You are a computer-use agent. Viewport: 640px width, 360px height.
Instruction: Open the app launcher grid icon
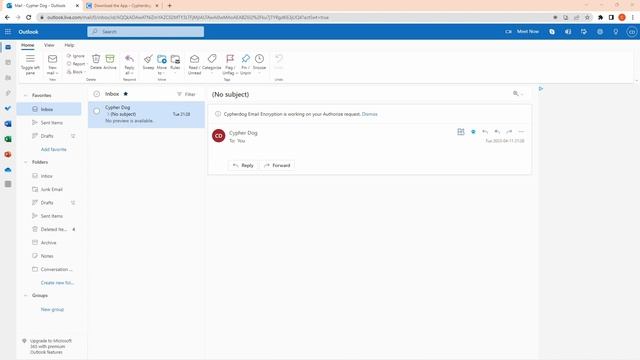(8, 31)
